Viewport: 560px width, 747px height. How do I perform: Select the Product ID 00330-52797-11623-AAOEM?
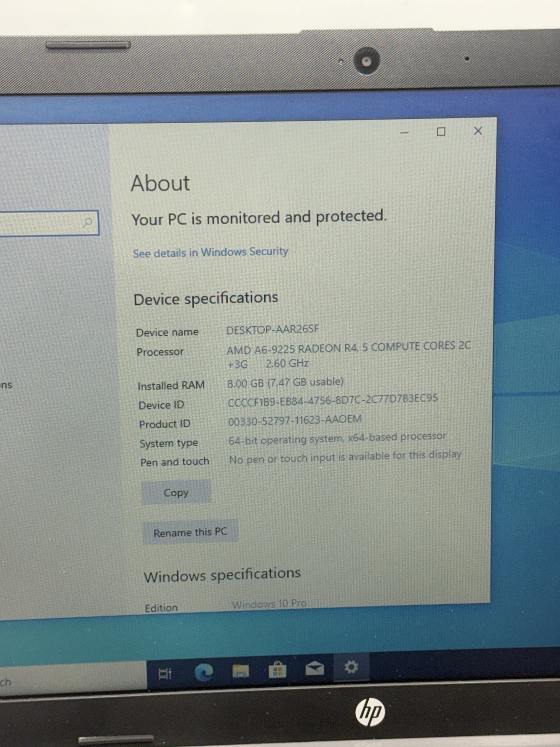point(295,420)
